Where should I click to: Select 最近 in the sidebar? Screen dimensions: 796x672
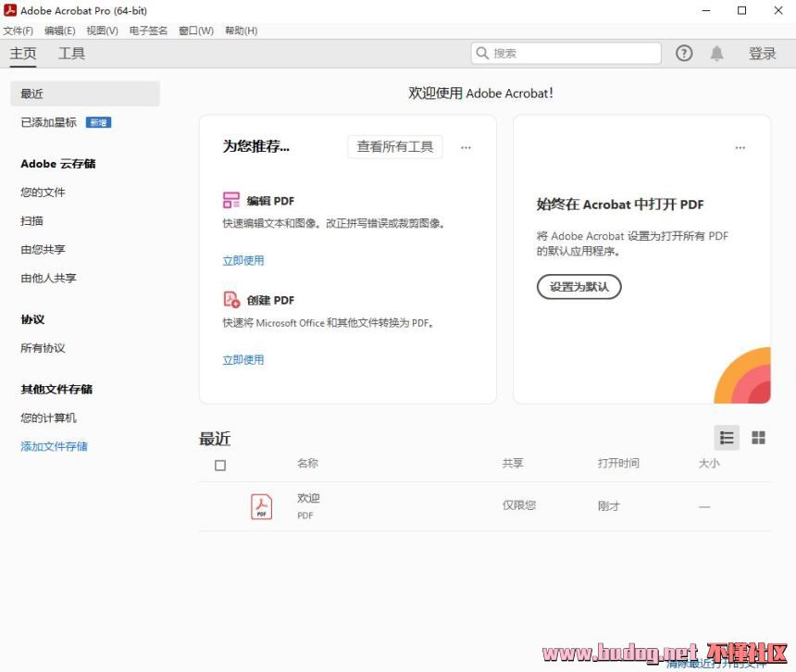[x=85, y=93]
